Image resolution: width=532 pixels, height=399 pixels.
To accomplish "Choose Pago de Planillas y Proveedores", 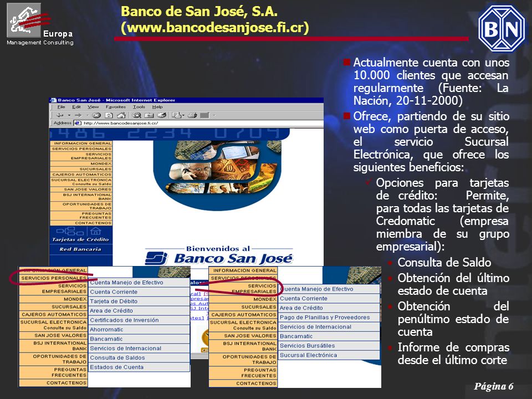I will [329, 318].
